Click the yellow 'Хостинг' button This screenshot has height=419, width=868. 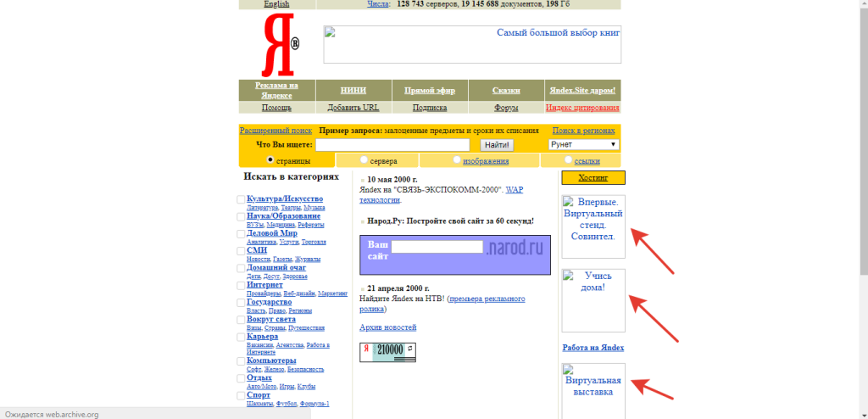[593, 178]
